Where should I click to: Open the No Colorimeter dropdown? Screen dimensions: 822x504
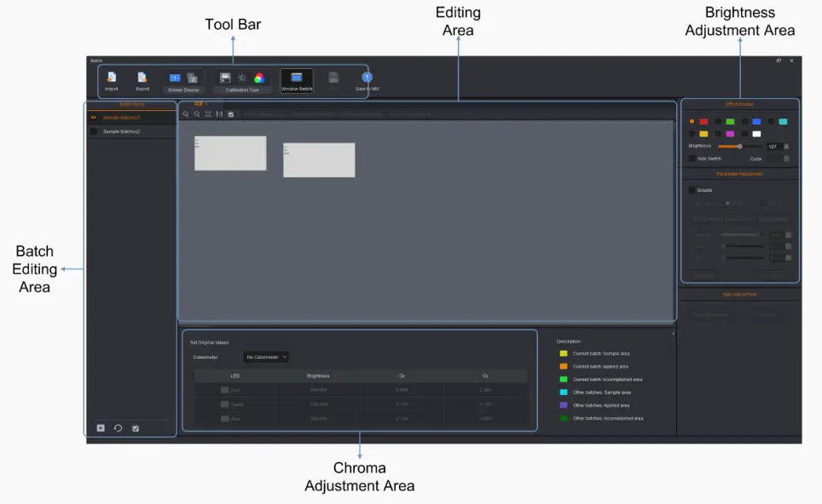[264, 358]
